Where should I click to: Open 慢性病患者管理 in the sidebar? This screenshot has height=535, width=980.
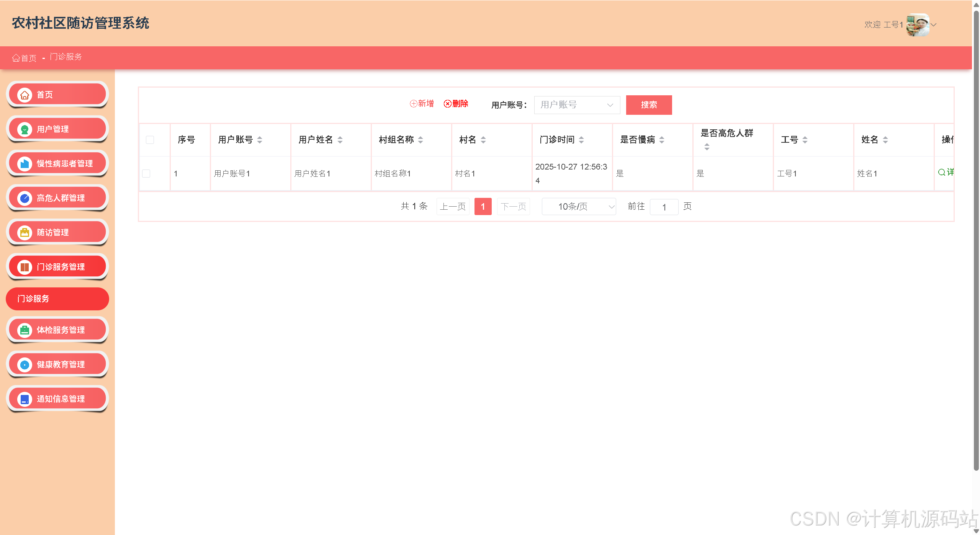pos(57,164)
